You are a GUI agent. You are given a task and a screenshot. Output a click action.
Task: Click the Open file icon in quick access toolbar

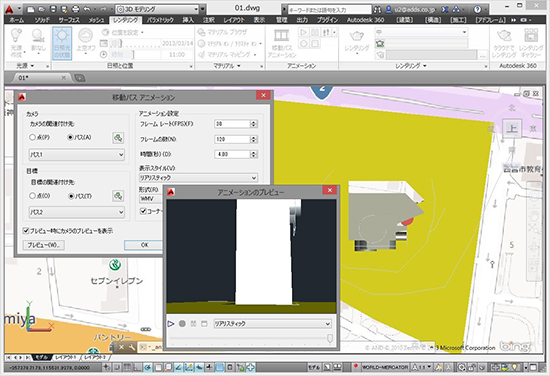click(42, 9)
